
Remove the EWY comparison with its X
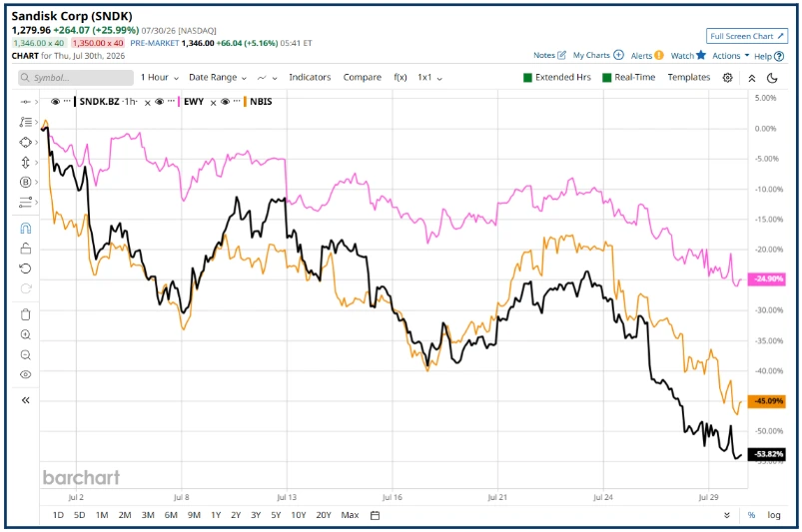click(x=214, y=103)
